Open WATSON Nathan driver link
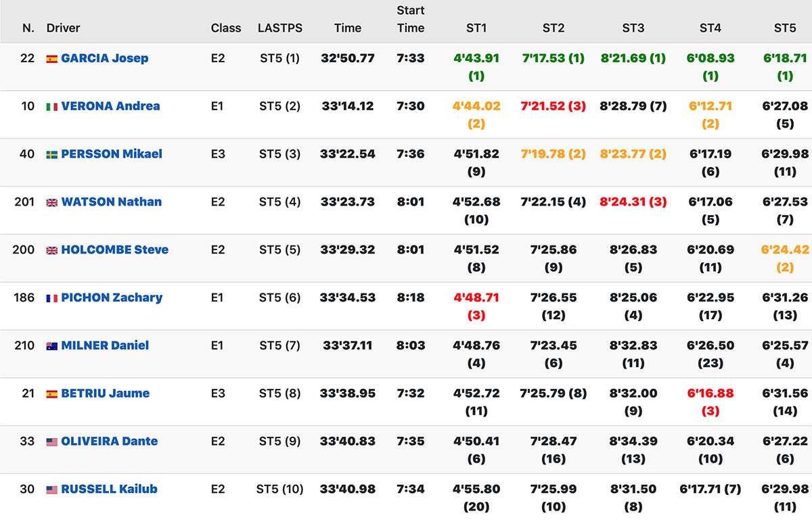Screen dimensions: 812x520 pyautogui.click(x=112, y=202)
